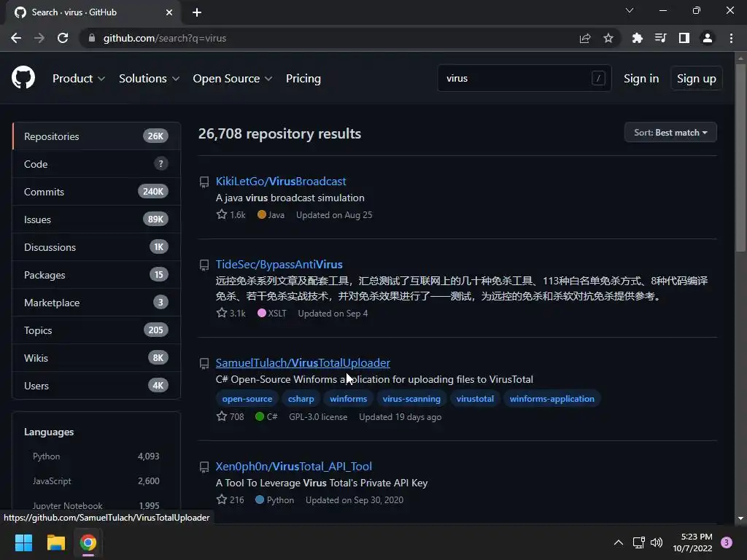Viewport: 747px width, 560px height.
Task: Select the Code filter
Action: tap(96, 164)
